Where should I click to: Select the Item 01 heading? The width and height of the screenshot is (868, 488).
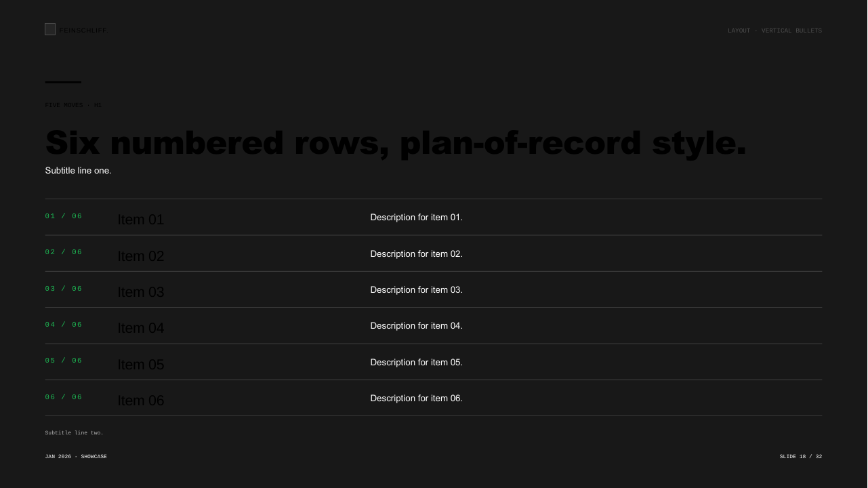click(141, 220)
